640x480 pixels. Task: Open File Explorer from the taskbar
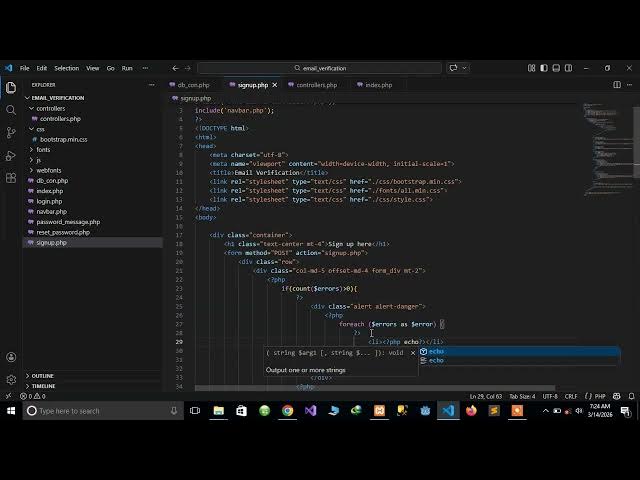point(218,411)
